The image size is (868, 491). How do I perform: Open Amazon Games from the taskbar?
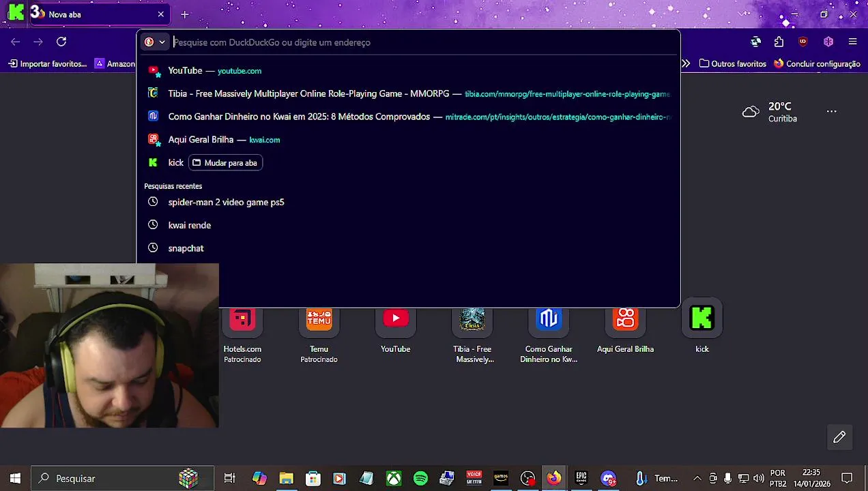[x=501, y=478]
